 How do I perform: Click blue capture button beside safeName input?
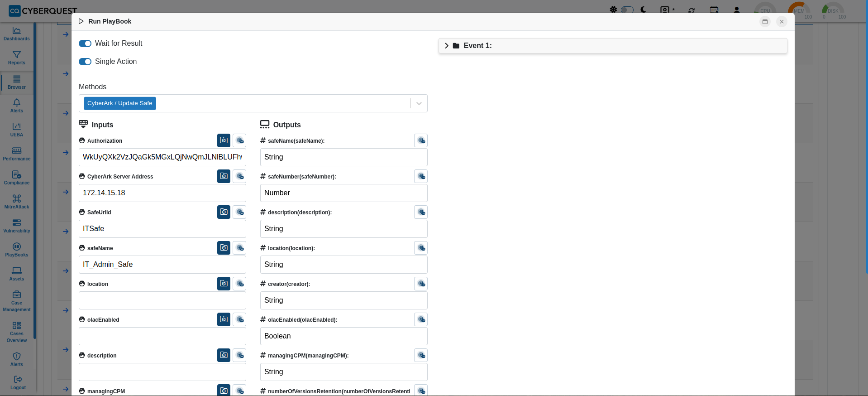point(224,248)
